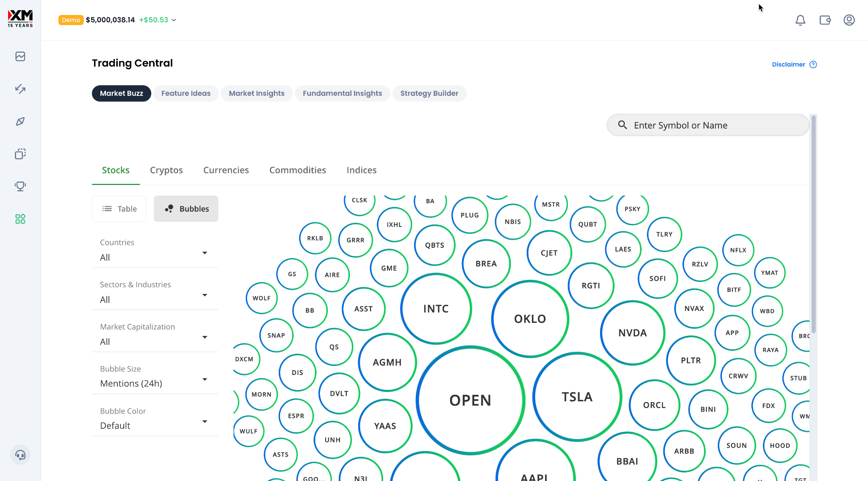868x481 pixels.
Task: Select the DIS stock bubble
Action: click(x=298, y=373)
